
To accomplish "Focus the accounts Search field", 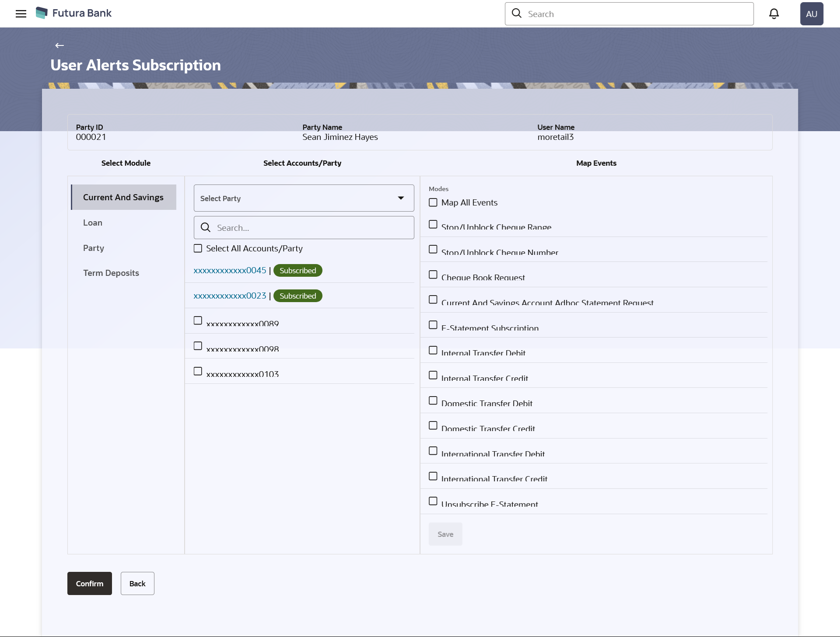I will coord(313,227).
